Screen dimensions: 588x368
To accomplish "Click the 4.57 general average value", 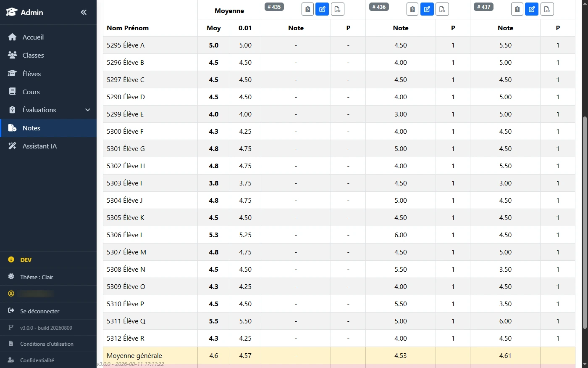I will pyautogui.click(x=245, y=355).
